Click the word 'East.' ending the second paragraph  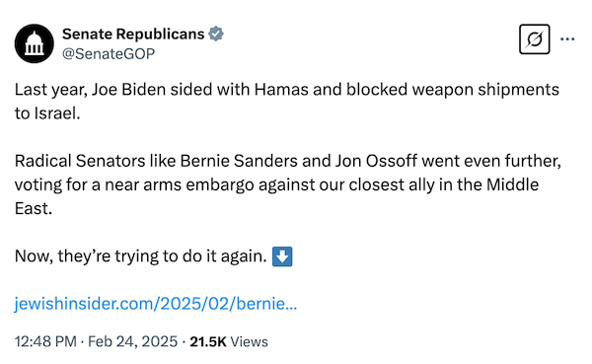coord(34,208)
